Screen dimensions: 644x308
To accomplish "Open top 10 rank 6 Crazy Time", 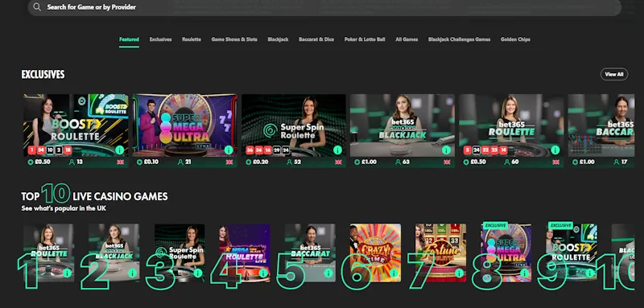I will [x=375, y=253].
